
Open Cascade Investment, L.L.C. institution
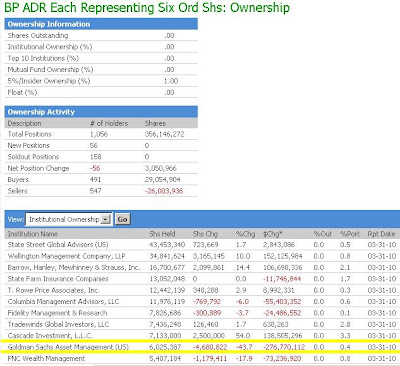click(50, 336)
